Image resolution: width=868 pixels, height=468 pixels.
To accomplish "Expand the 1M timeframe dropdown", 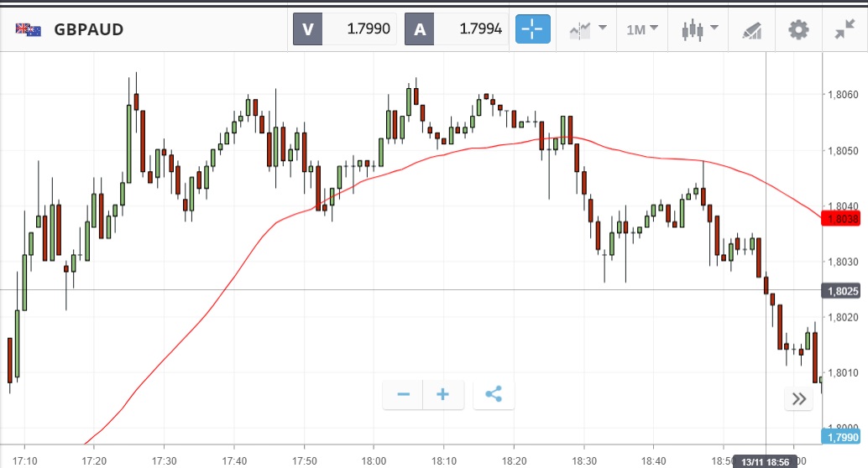I will coord(642,30).
